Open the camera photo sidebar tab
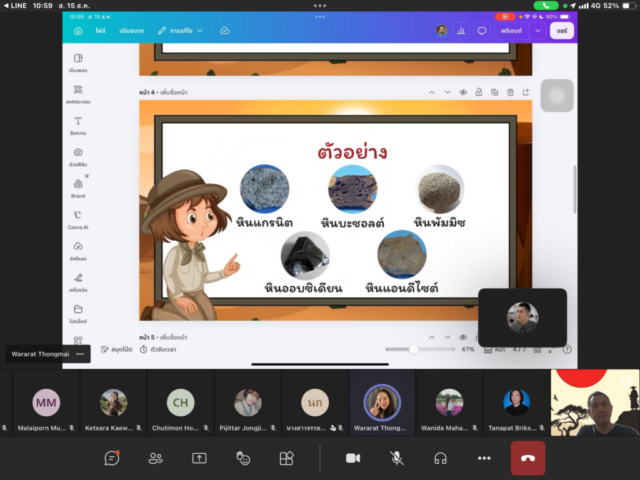Viewport: 640px width, 480px height. (x=78, y=157)
